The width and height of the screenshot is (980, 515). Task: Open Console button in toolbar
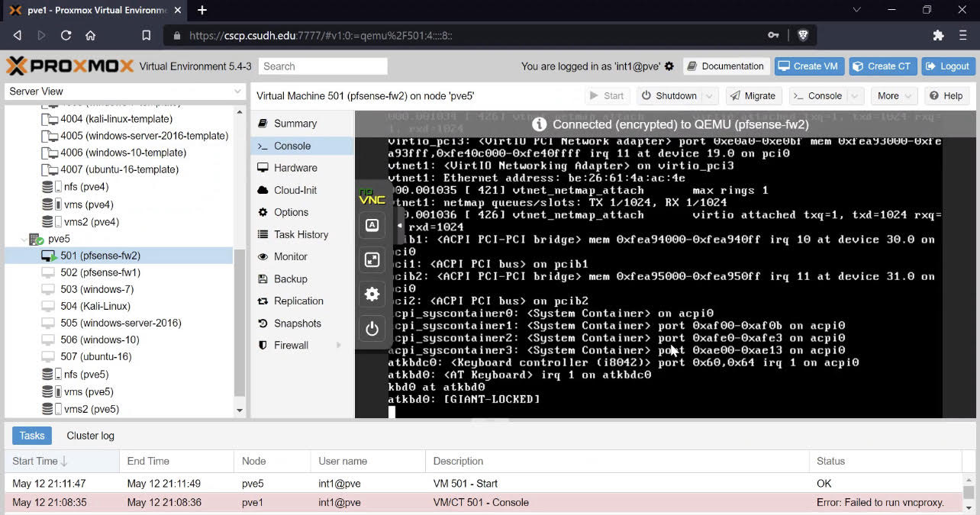point(817,96)
